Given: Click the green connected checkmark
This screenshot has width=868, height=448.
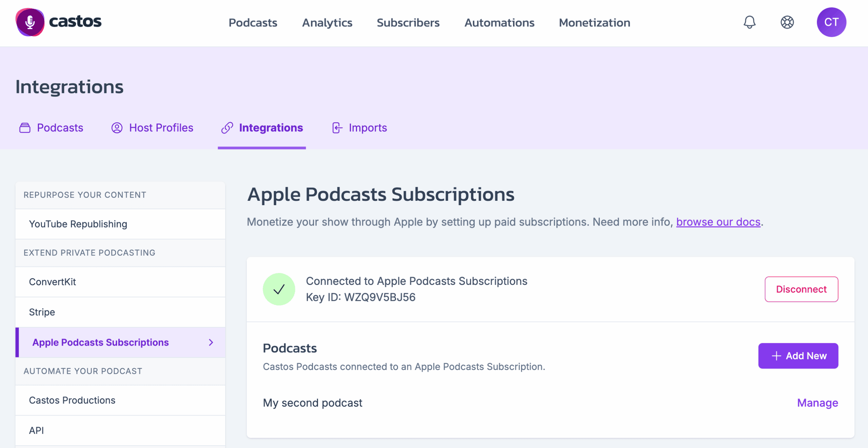Looking at the screenshot, I should [x=279, y=289].
